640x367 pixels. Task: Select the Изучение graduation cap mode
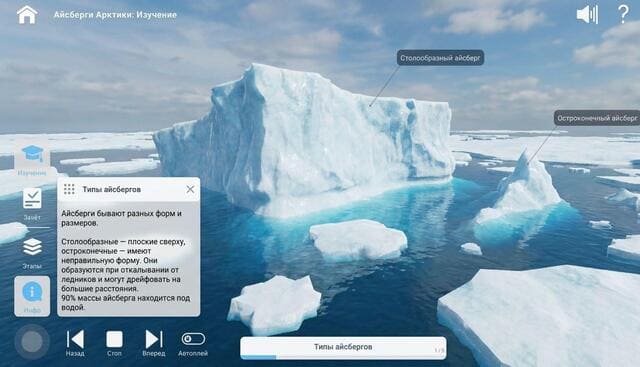pos(32,160)
